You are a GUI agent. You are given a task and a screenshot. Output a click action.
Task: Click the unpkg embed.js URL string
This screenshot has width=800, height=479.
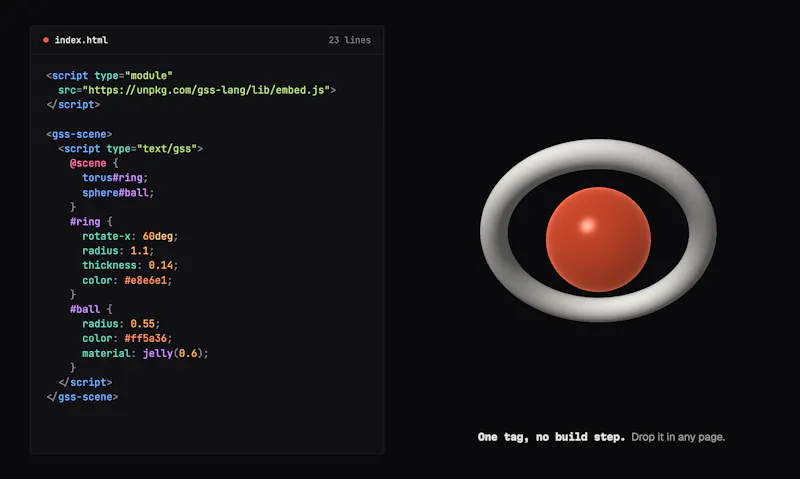point(206,90)
